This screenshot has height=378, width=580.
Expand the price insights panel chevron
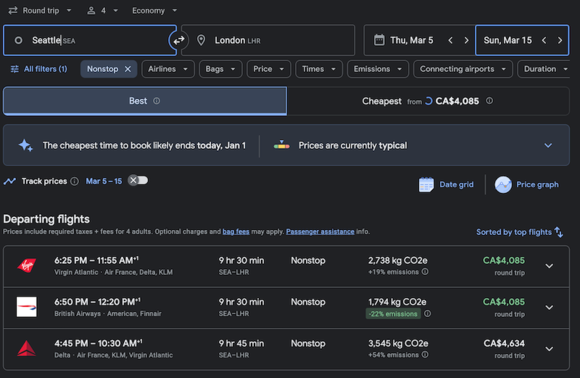pyautogui.click(x=548, y=145)
